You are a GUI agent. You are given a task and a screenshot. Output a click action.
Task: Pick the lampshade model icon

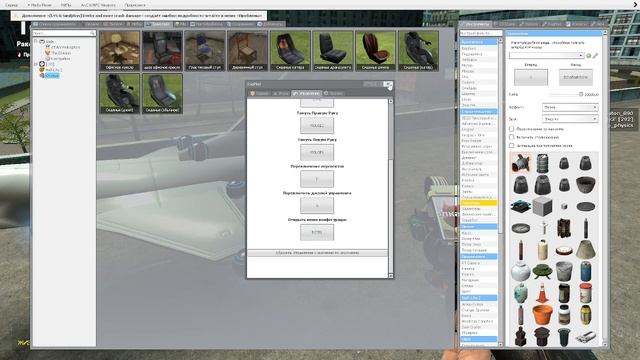[x=586, y=249]
